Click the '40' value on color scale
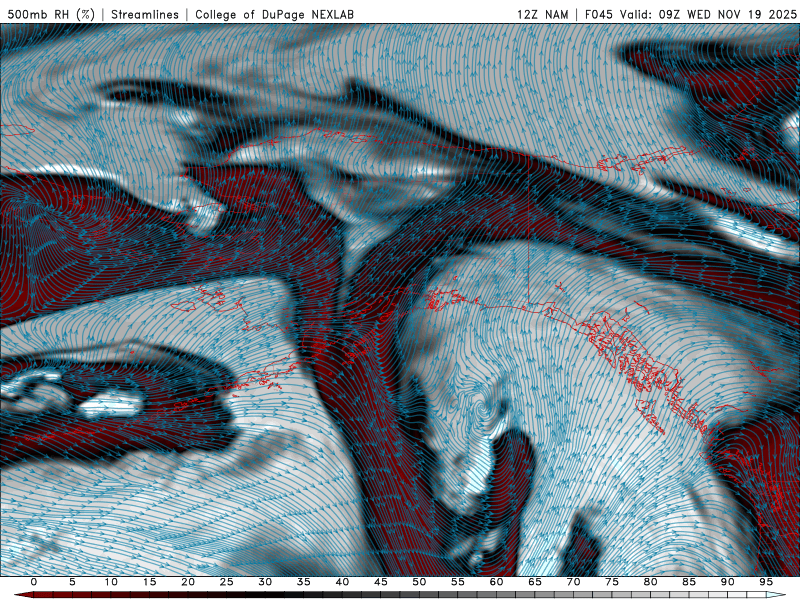The image size is (800, 600). 342,582
